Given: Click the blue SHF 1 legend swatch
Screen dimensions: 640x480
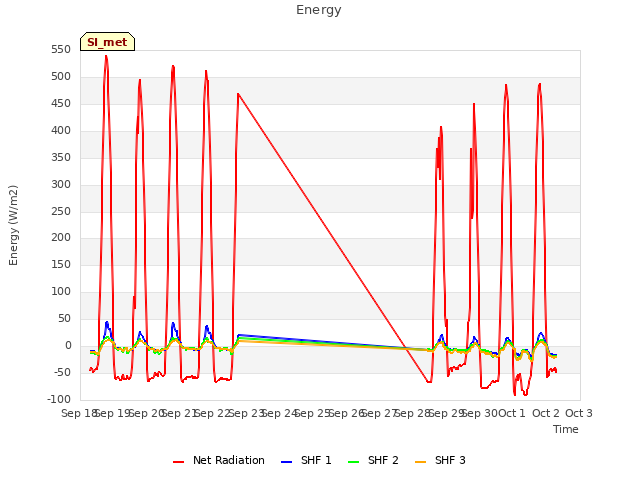Looking at the screenshot, I should click(x=287, y=462).
